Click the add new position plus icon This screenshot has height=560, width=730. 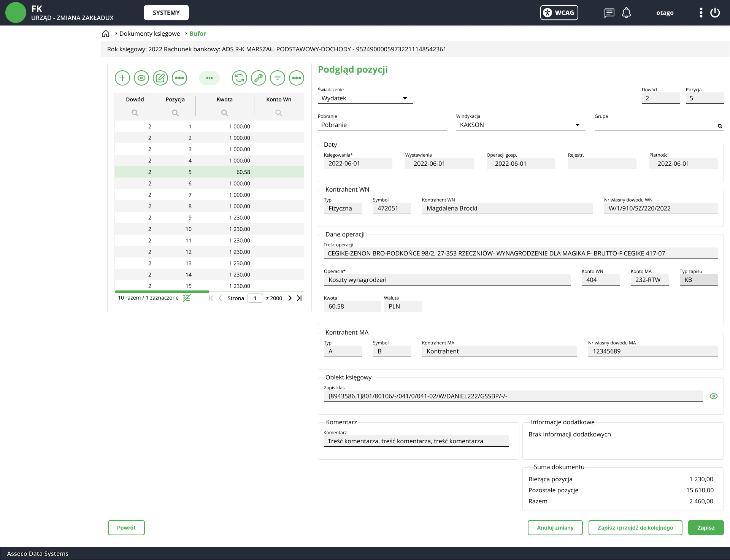tap(122, 78)
